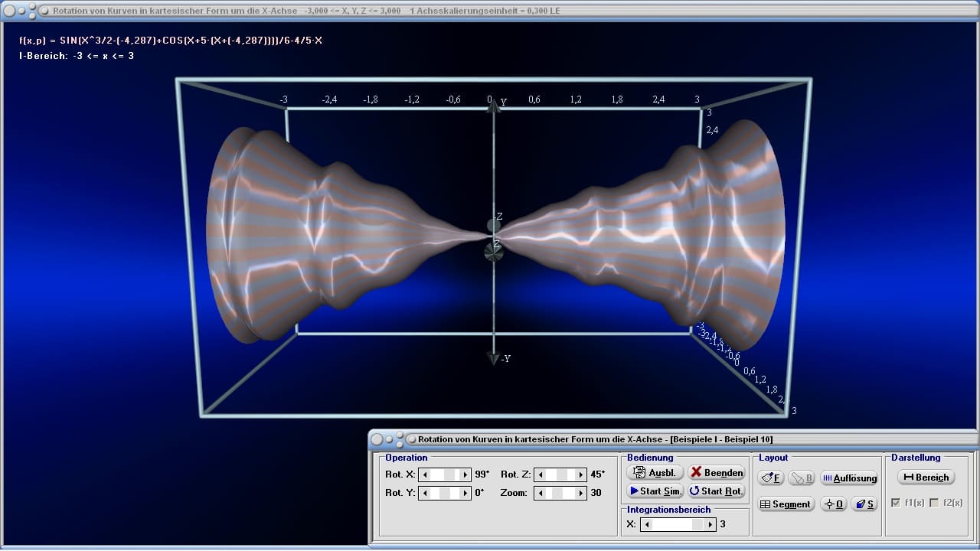Click the Ausbl. hide button

[x=655, y=473]
